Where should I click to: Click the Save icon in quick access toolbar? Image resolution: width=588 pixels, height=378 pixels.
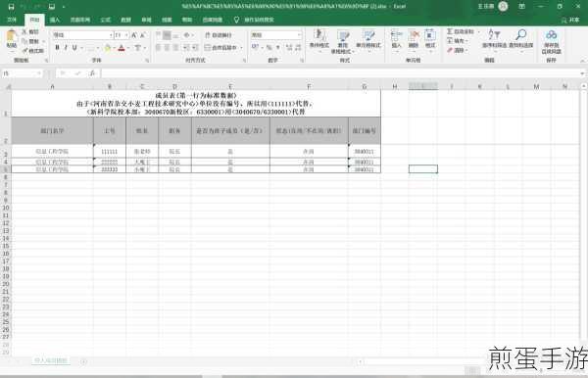(11, 7)
